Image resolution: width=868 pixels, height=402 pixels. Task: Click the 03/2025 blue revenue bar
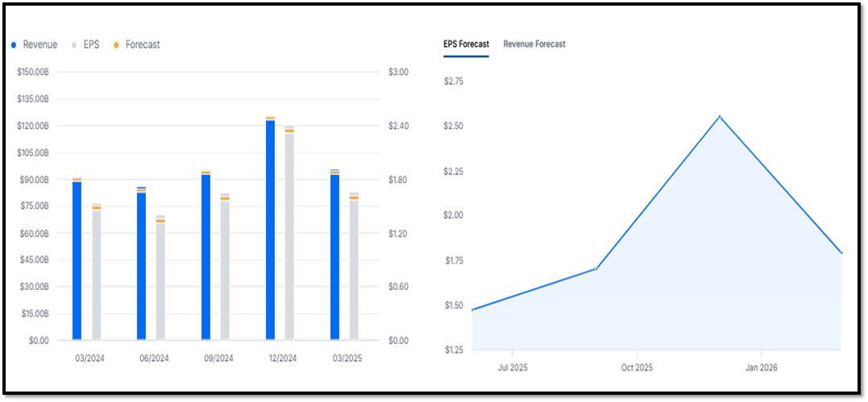[334, 256]
